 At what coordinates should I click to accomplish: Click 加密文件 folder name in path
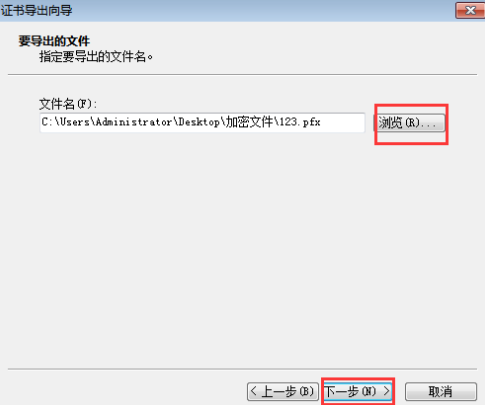249,122
